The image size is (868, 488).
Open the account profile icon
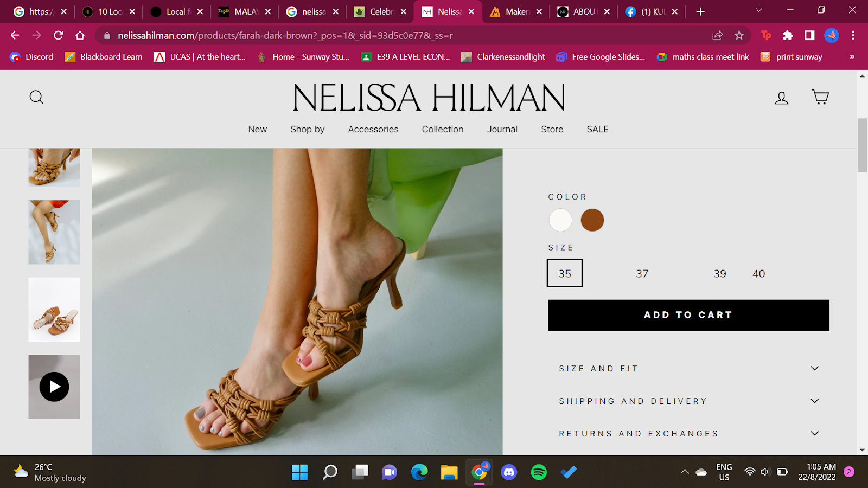pos(781,98)
